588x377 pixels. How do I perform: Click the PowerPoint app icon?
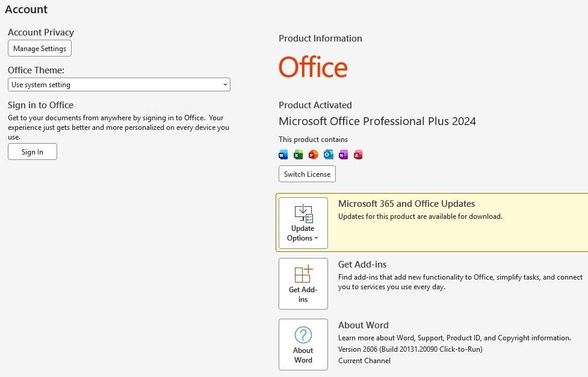(x=313, y=155)
